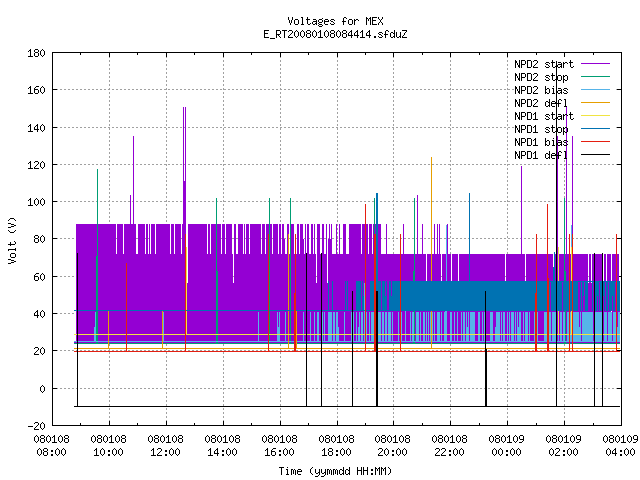Click the 'NPD1 start' legend label
This screenshot has width=640, height=480.
pyautogui.click(x=544, y=116)
